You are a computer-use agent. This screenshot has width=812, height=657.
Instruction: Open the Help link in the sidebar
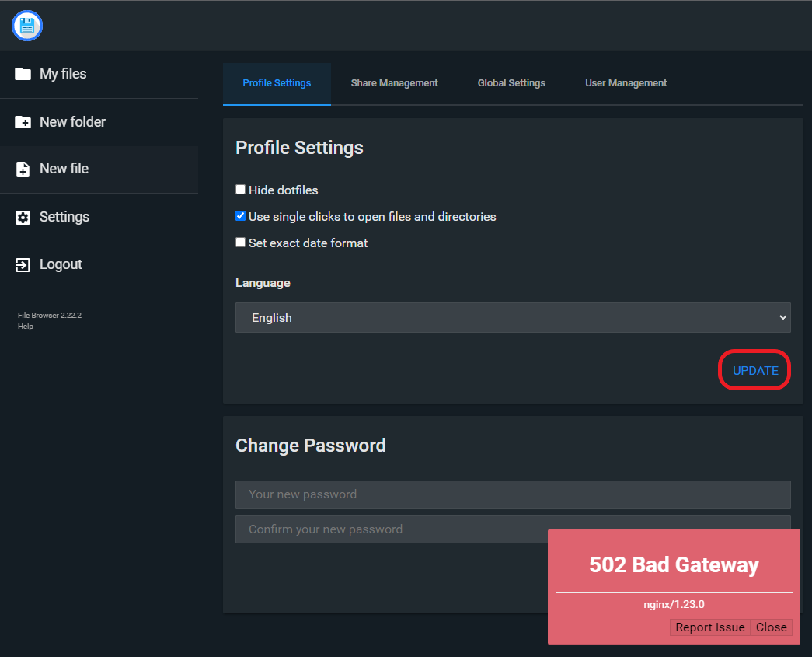pos(25,326)
